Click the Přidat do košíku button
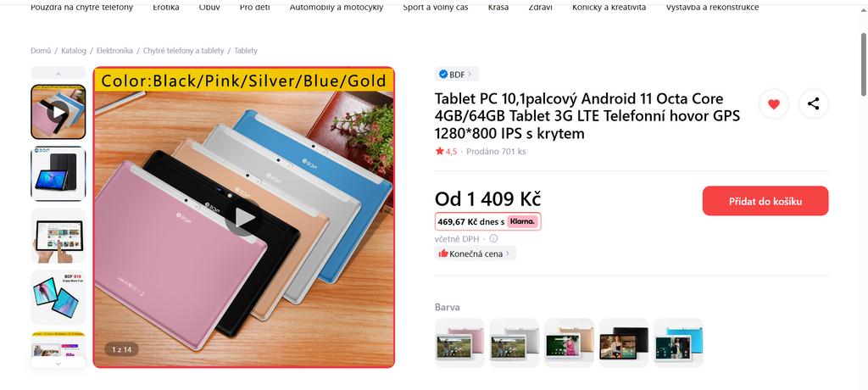This screenshot has height=390, width=868. click(765, 201)
